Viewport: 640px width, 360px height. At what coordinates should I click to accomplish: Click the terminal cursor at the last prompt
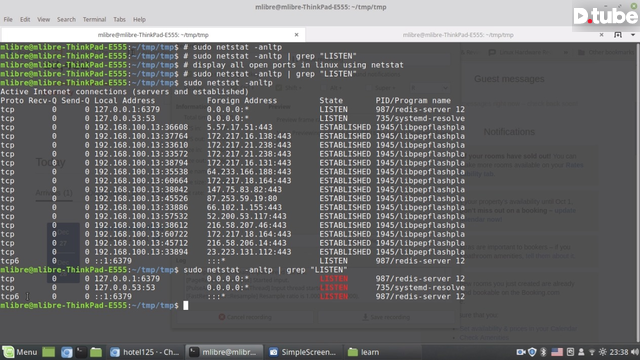tap(186, 305)
